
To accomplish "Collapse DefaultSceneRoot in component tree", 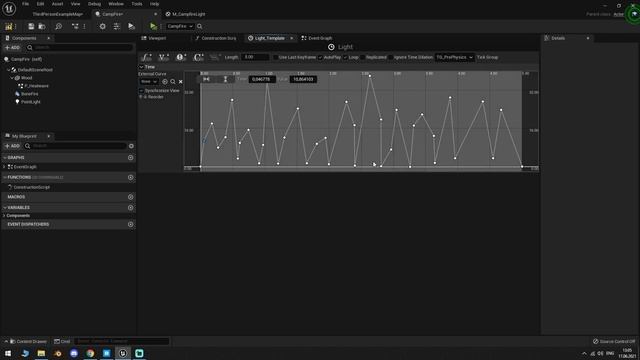I will [8, 70].
